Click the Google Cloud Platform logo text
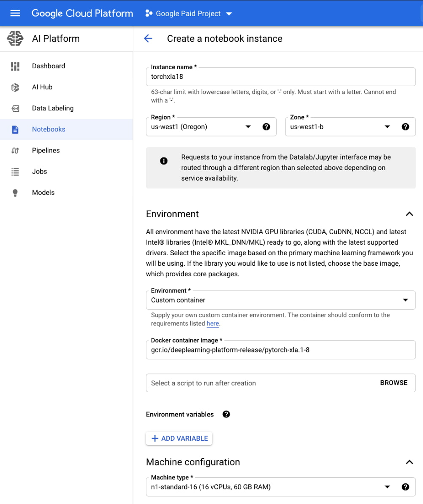This screenshot has height=504, width=423. 82,13
